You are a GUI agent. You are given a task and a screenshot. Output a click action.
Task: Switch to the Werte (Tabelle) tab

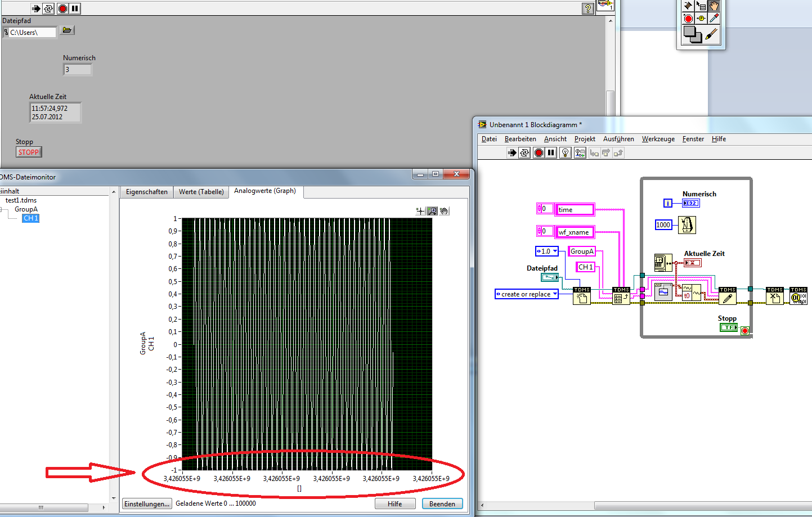(201, 192)
